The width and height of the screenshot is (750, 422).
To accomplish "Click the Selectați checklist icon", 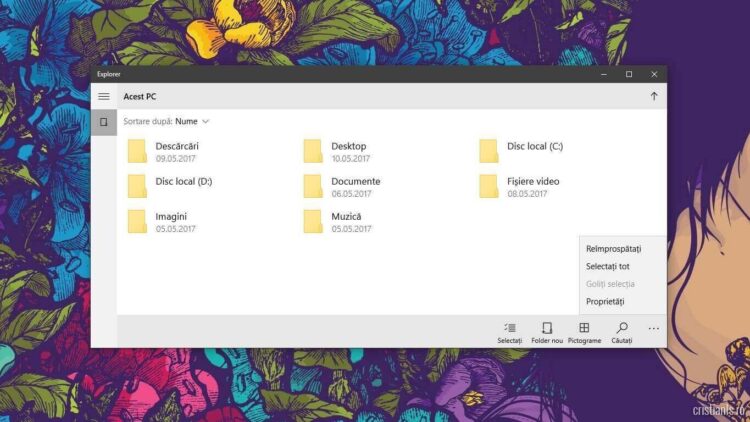I will [x=510, y=328].
